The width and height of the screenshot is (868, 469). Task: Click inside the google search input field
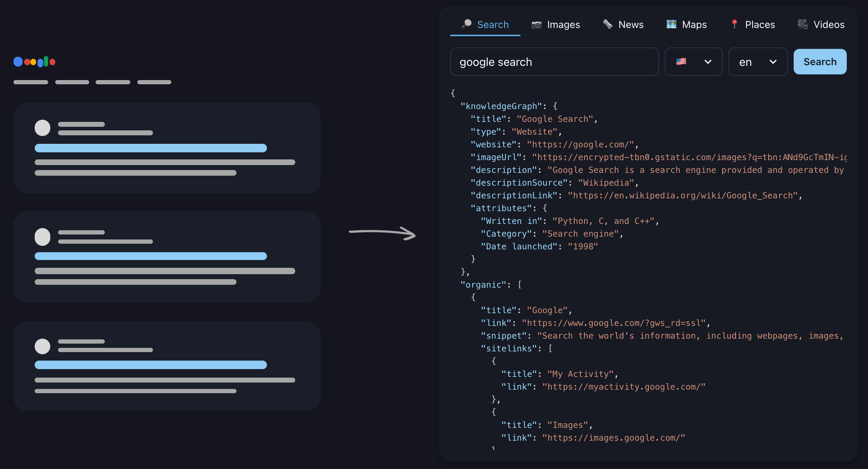[x=554, y=62]
